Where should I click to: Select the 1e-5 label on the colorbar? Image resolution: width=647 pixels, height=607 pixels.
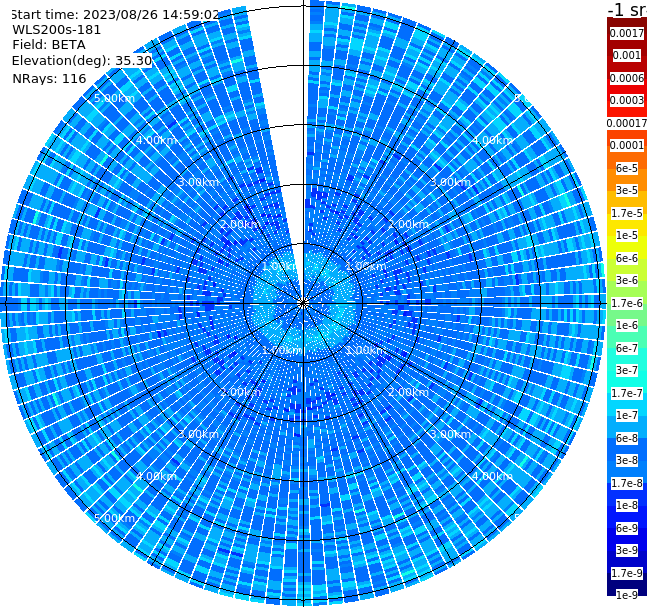(x=627, y=235)
